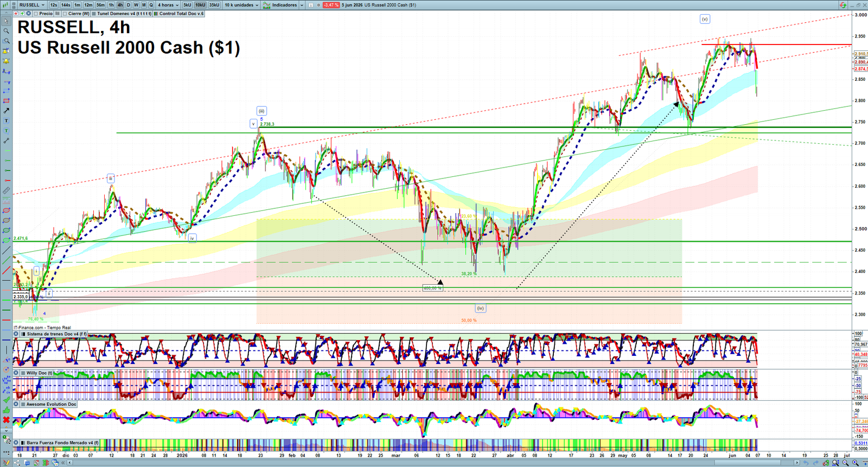Viewport: 868px width, 467px height.
Task: Select the magnifier zoom tool
Action: click(7, 31)
